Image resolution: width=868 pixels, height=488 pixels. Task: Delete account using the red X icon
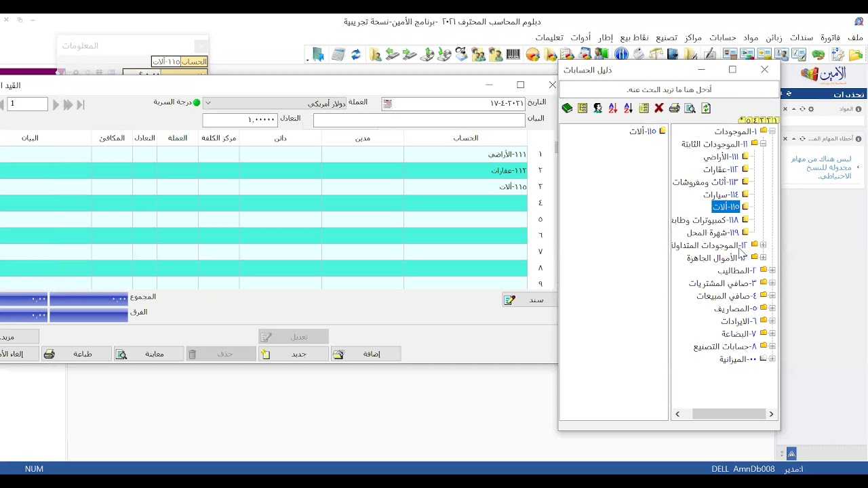658,108
